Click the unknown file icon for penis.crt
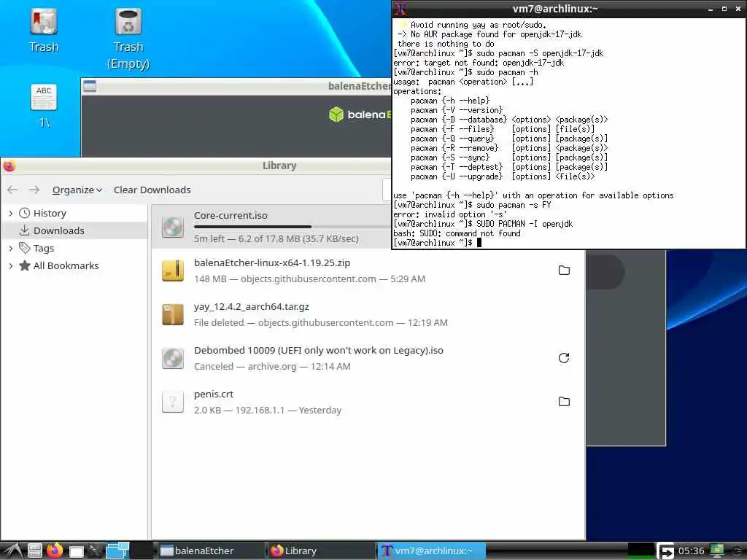 pyautogui.click(x=172, y=402)
